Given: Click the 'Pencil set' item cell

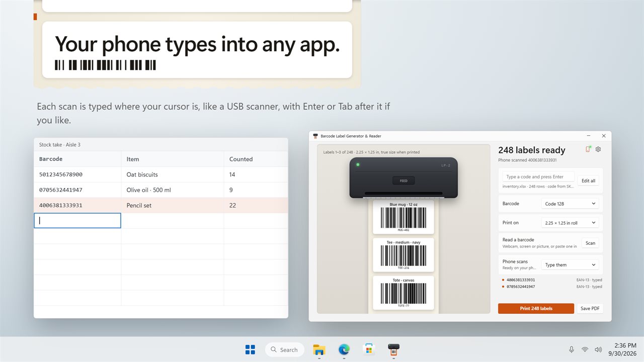Looking at the screenshot, I should (173, 205).
